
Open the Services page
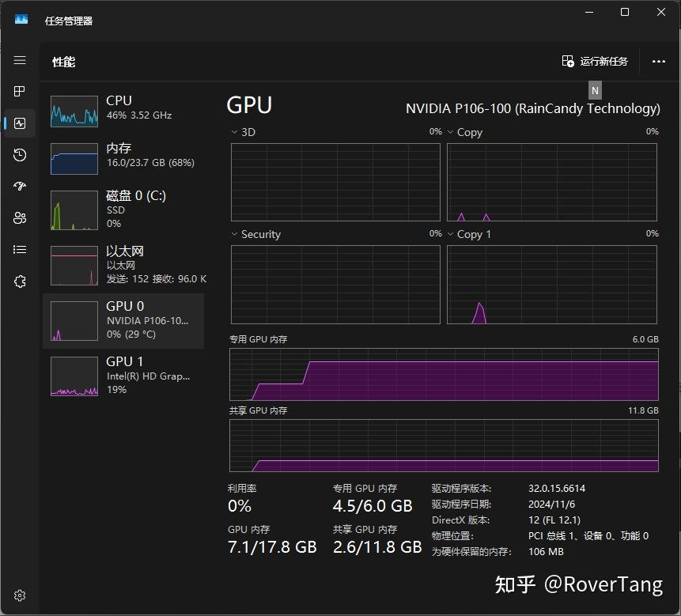tap(20, 281)
